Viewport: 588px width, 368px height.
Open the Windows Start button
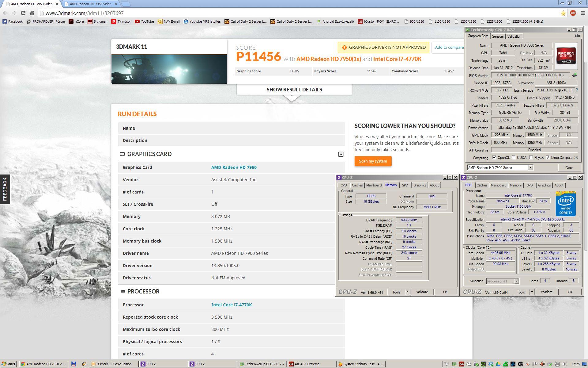point(8,364)
